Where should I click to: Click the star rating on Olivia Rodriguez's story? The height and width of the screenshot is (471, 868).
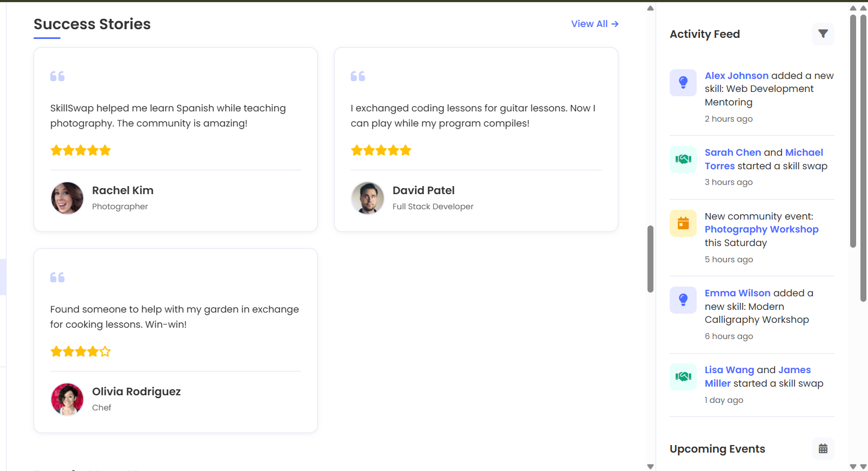81,352
